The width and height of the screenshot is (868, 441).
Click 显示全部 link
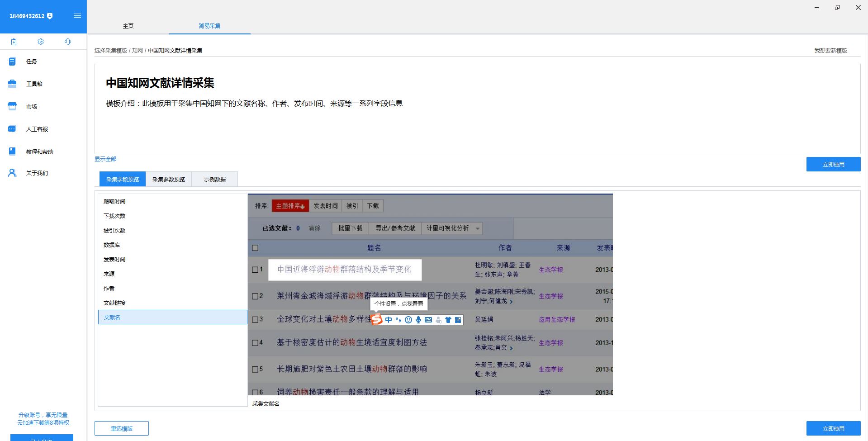coord(105,159)
